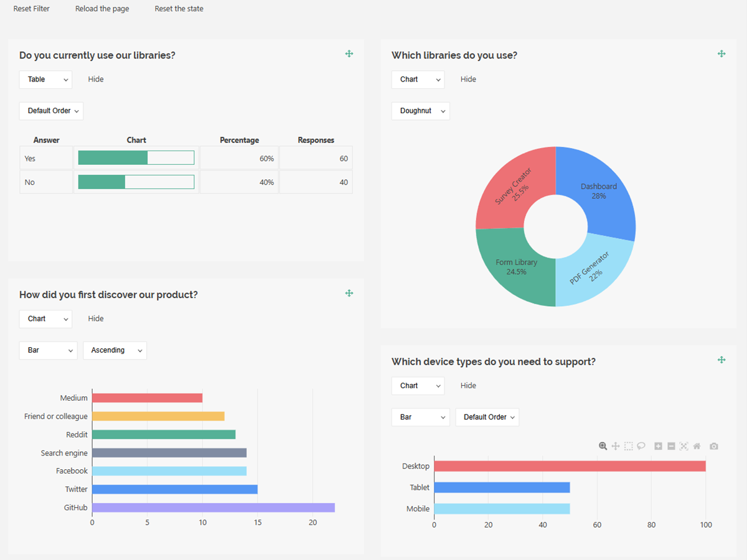Reset axes on the device chart with the home icon

pyautogui.click(x=696, y=446)
